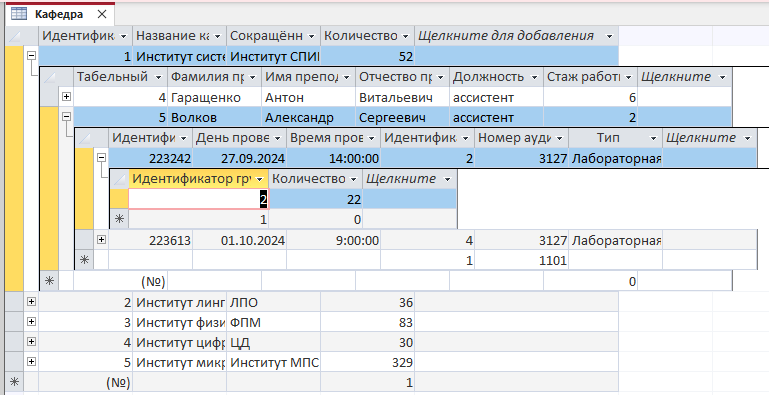769x395 pixels.
Task: Click the select-all corner of Кафедра table
Action: tap(15, 36)
